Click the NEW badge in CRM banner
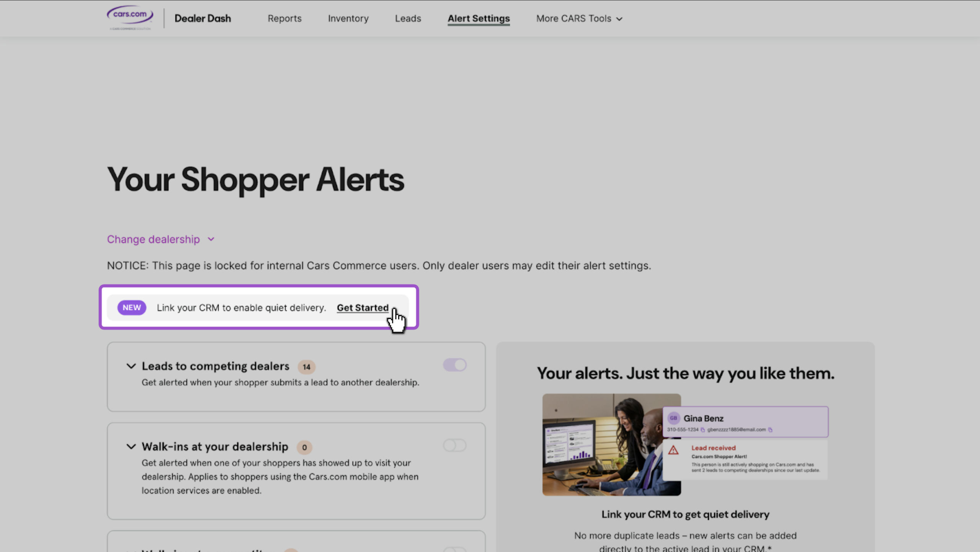This screenshot has width=980, height=552. (132, 308)
